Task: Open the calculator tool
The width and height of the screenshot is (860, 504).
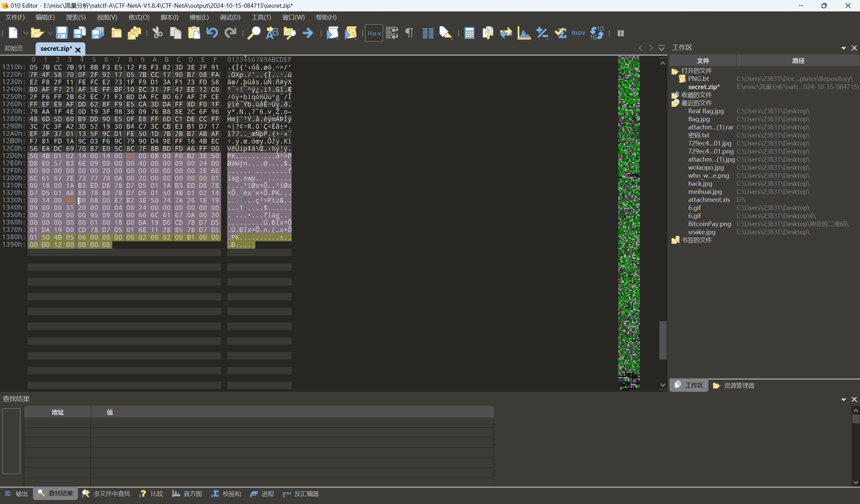Action: pos(469,33)
